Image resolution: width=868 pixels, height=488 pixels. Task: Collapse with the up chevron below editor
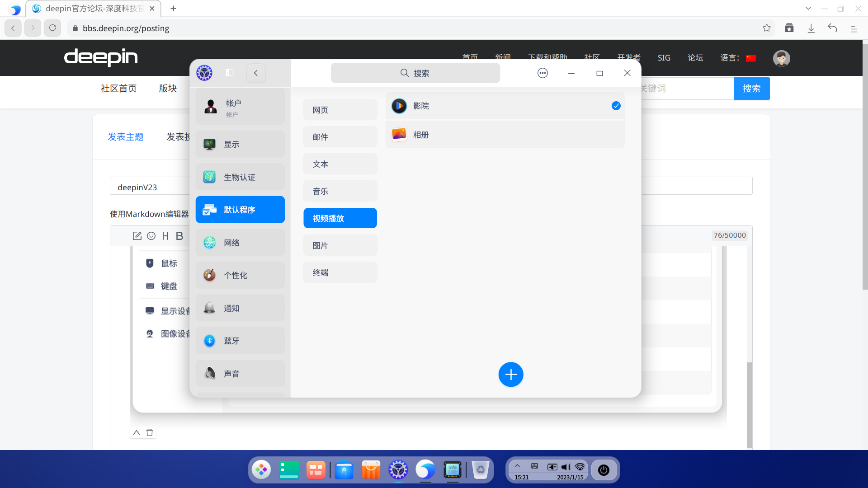[x=137, y=432]
